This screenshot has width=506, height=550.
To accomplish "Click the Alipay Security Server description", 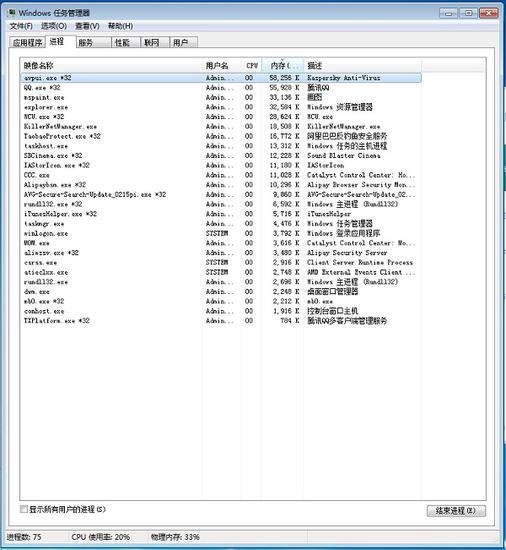I will point(347,253).
